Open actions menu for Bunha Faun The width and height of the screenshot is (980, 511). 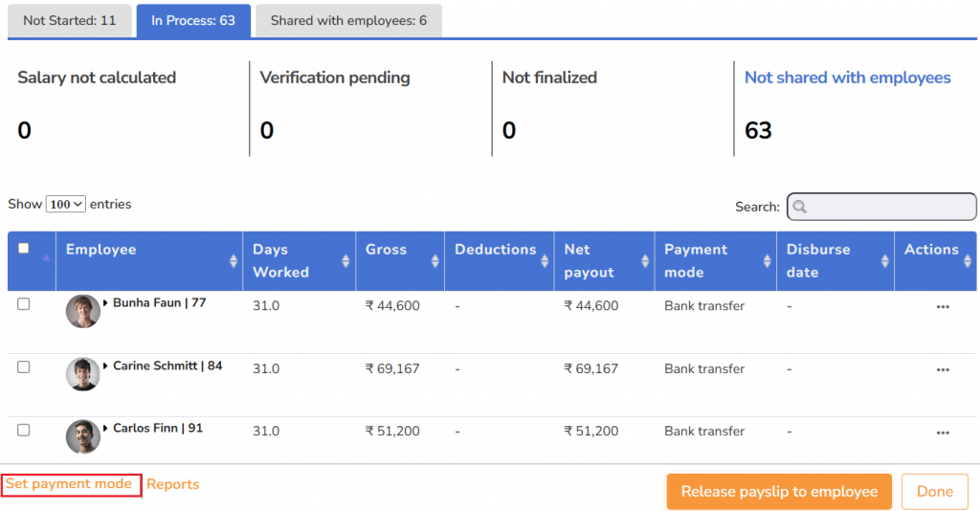(942, 306)
